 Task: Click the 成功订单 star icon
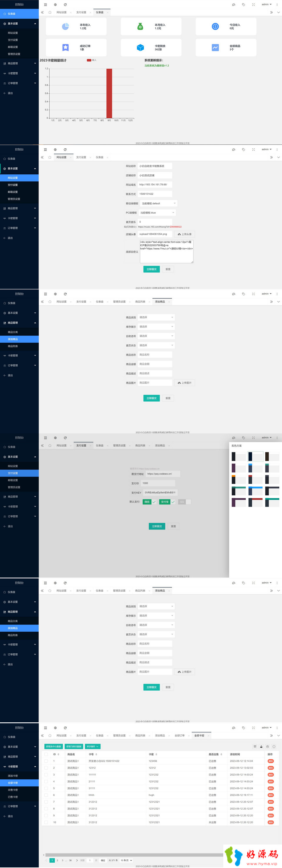click(66, 48)
